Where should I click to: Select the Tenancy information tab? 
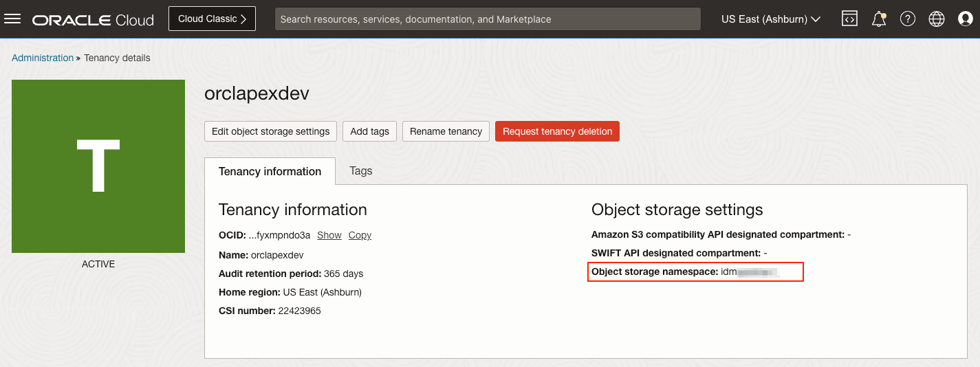click(270, 171)
